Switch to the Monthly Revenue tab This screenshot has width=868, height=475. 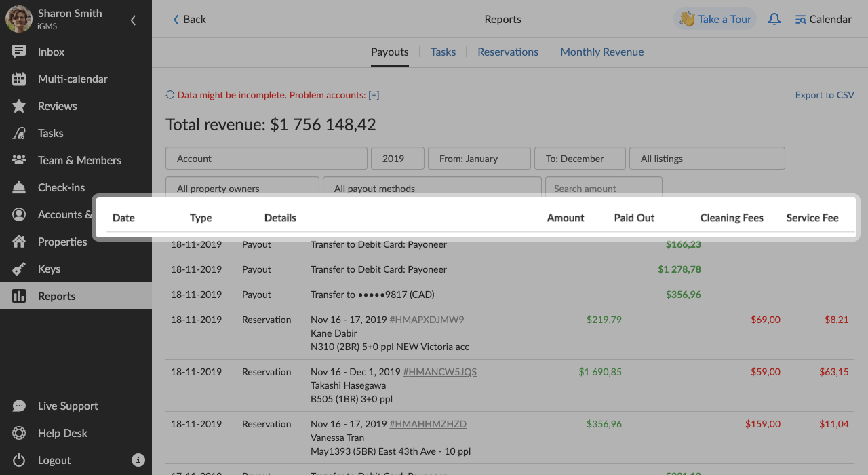(x=601, y=52)
